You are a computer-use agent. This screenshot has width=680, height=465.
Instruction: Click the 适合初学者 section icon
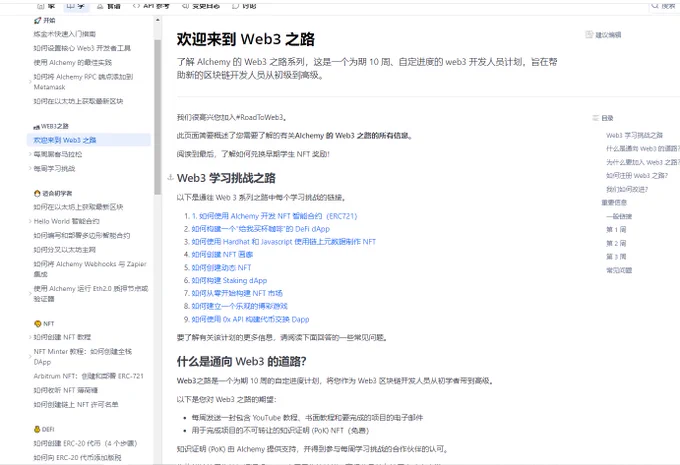tap(37, 193)
